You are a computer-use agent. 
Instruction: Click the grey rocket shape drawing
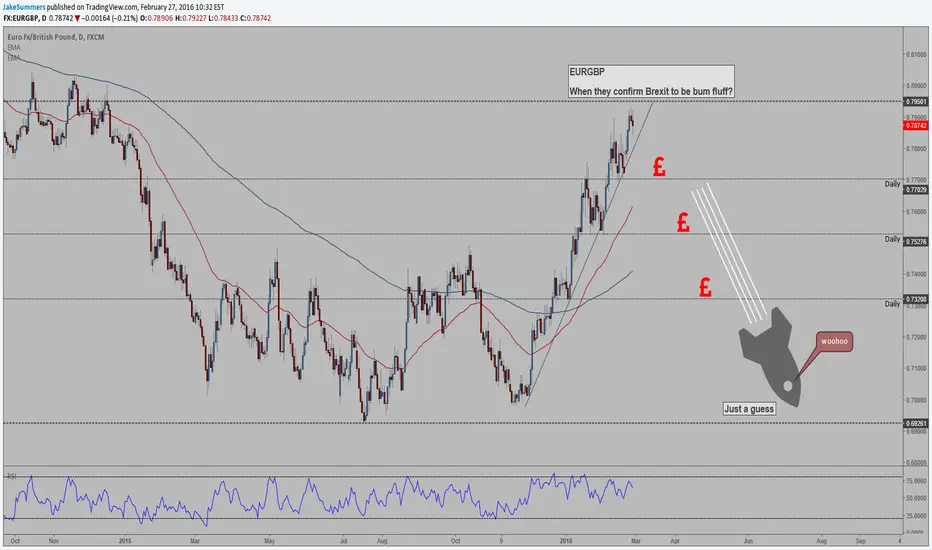tap(770, 356)
